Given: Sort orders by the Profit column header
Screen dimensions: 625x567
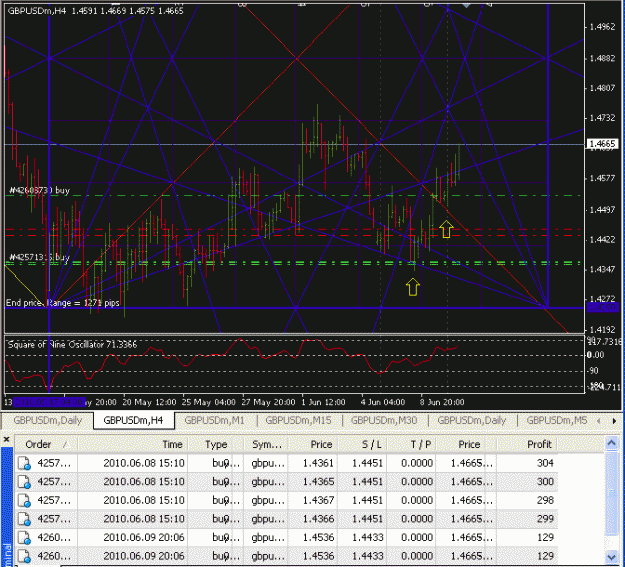Looking at the screenshot, I should coord(527,444).
